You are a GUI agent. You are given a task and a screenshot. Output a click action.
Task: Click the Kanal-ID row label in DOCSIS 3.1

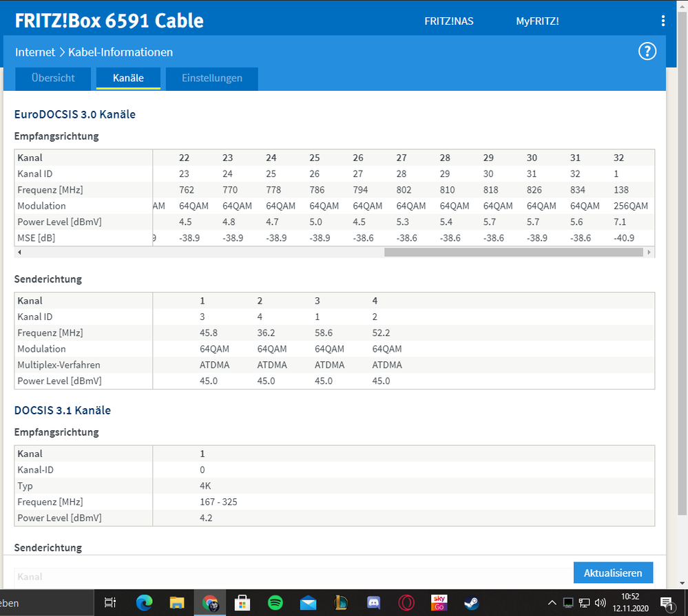(x=35, y=470)
